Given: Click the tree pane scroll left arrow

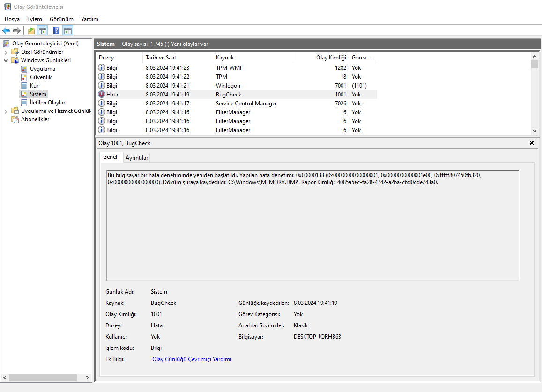Looking at the screenshot, I should 5,378.
